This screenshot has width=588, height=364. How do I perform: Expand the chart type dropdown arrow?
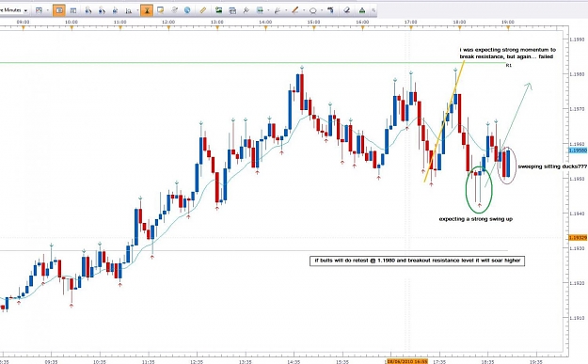(48, 10)
